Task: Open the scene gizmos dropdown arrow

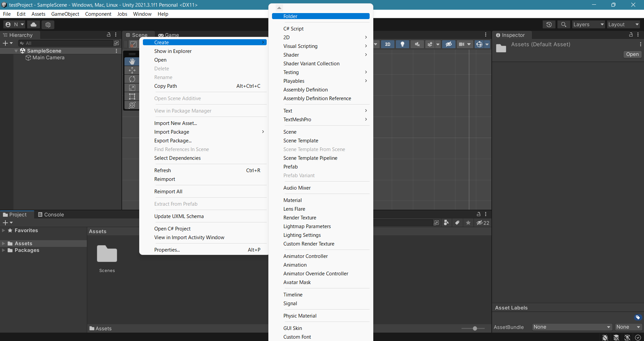Action: pyautogui.click(x=487, y=44)
